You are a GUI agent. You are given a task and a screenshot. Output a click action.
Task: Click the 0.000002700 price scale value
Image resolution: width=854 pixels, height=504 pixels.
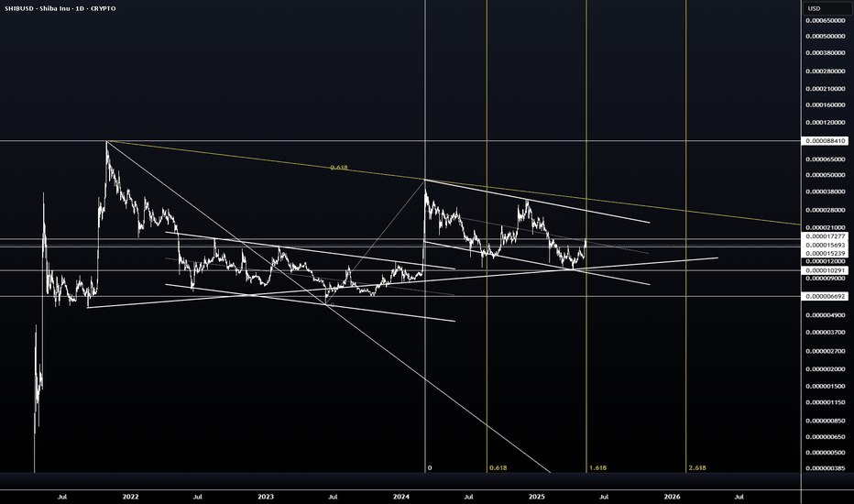point(825,352)
